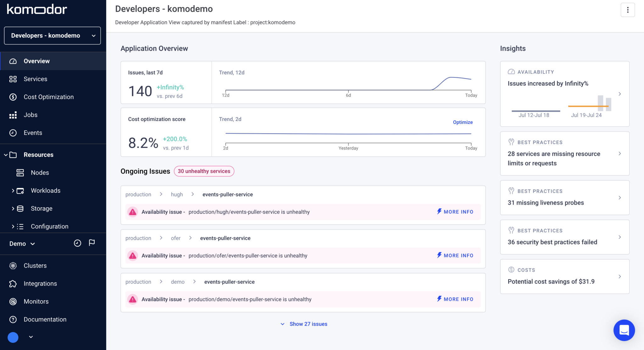Expand the user avatar menu chevron

pyautogui.click(x=31, y=337)
